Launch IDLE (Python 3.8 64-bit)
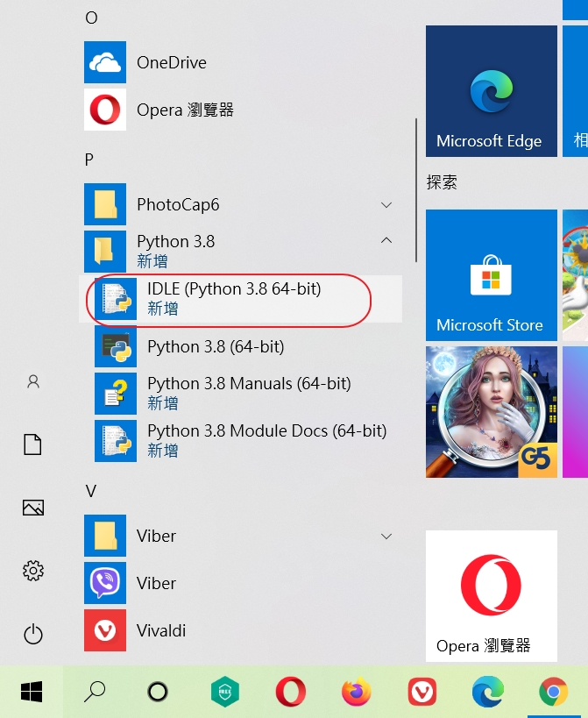This screenshot has width=588, height=718. tap(241, 299)
